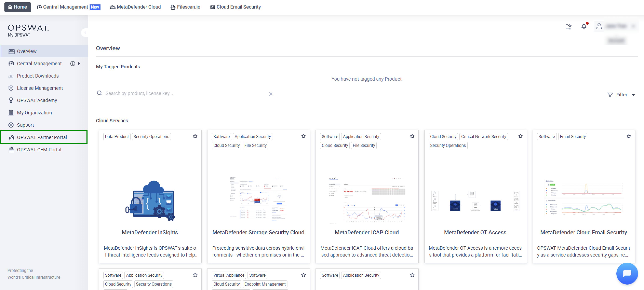644x290 pixels.
Task: Star the MetaDefender Storage Security Cloud card
Action: coord(303,136)
